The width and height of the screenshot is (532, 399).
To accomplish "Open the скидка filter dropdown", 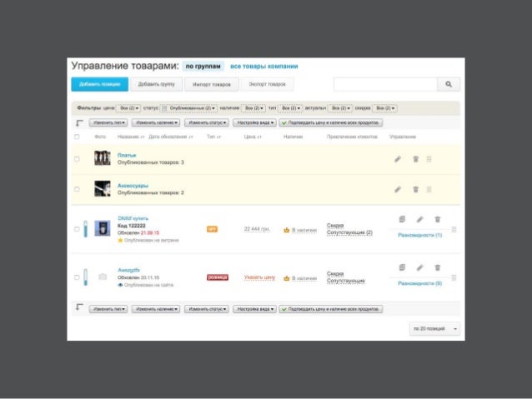I will [385, 108].
